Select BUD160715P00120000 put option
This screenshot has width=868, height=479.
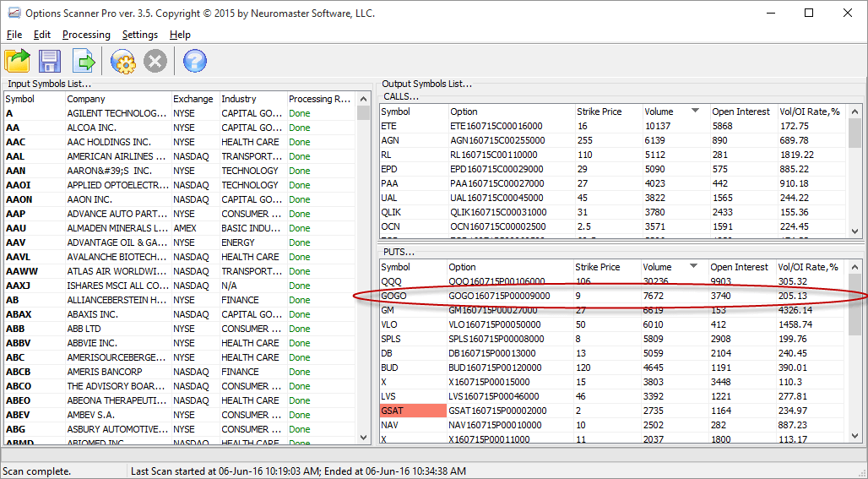click(x=496, y=368)
